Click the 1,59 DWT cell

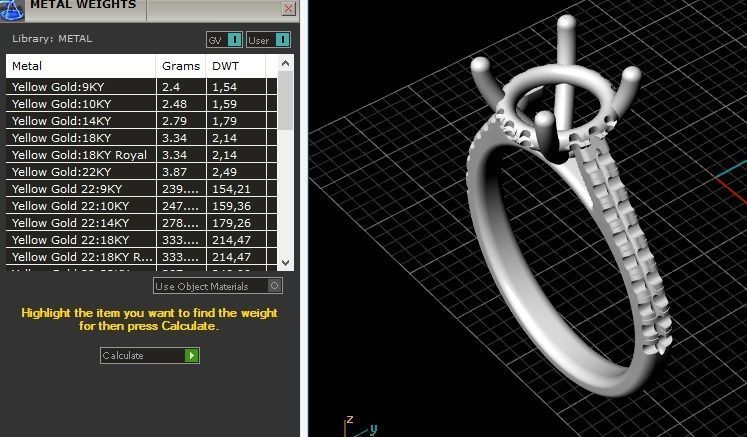pyautogui.click(x=236, y=104)
